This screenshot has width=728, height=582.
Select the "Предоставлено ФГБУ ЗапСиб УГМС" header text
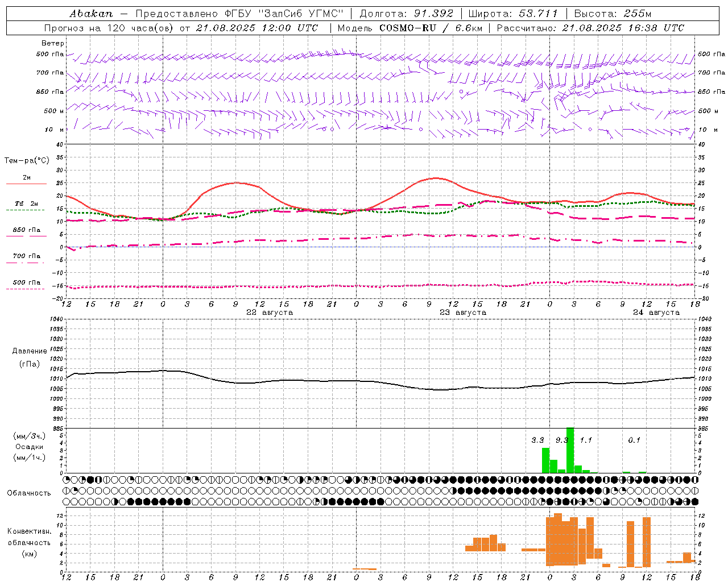pyautogui.click(x=239, y=14)
